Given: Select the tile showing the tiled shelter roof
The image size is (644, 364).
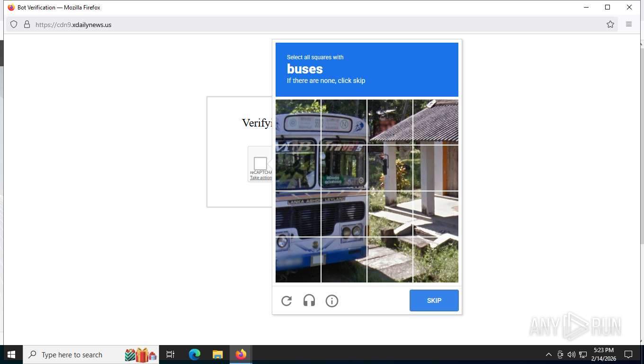Looking at the screenshot, I should tap(436, 122).
